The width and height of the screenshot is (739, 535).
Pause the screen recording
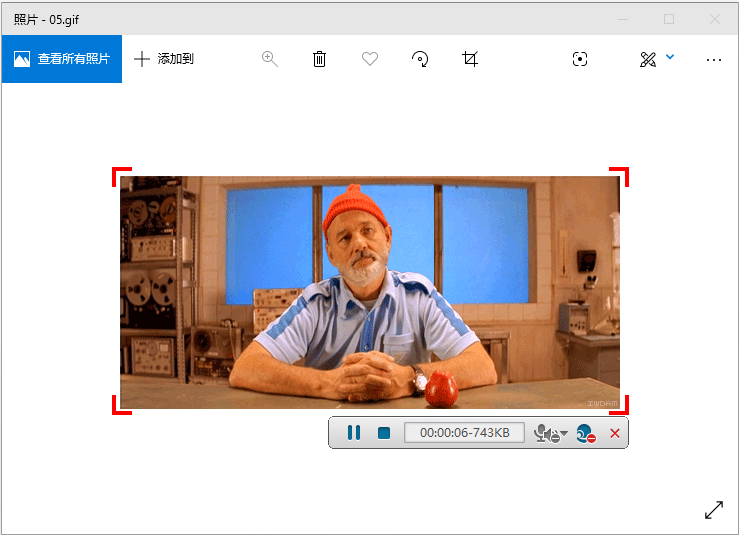[x=353, y=433]
